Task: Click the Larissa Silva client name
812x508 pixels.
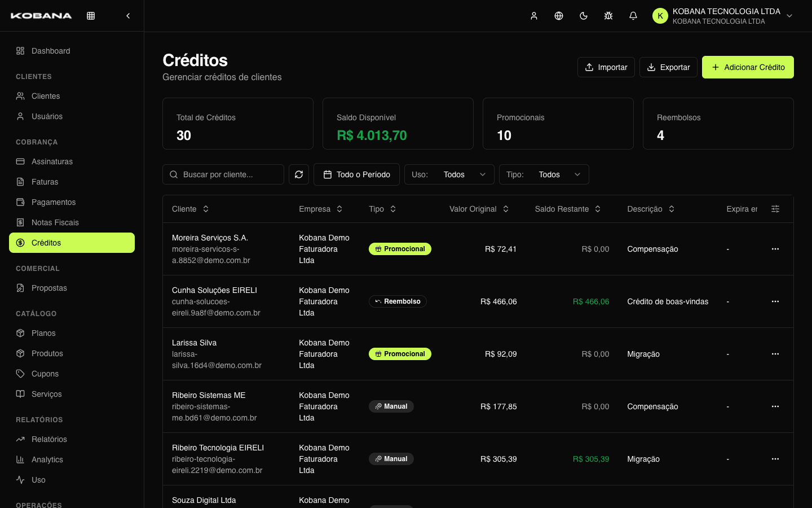Action: click(x=194, y=343)
